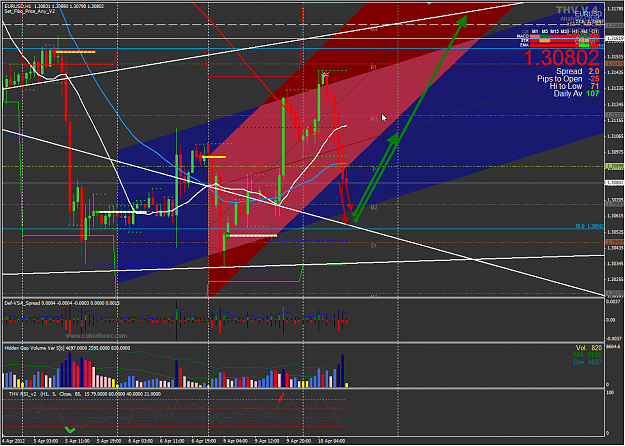
Task: Click the Pips to Open value -25
Action: pyautogui.click(x=593, y=79)
